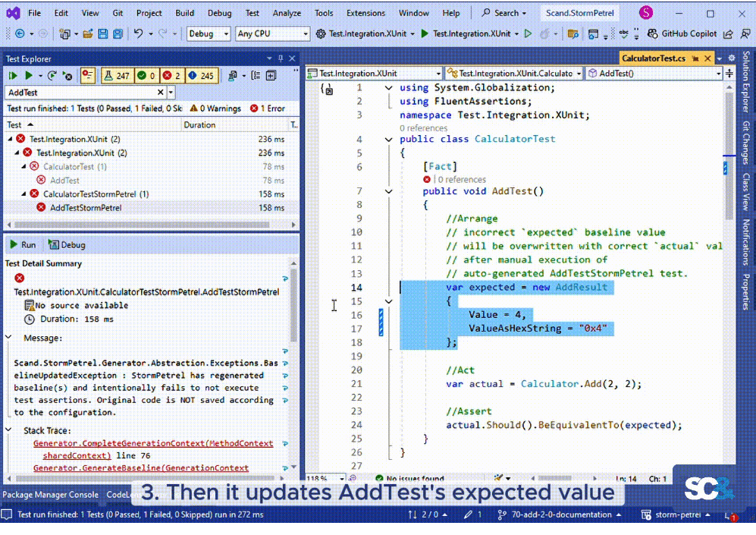Collapse the Message section

click(x=8, y=337)
